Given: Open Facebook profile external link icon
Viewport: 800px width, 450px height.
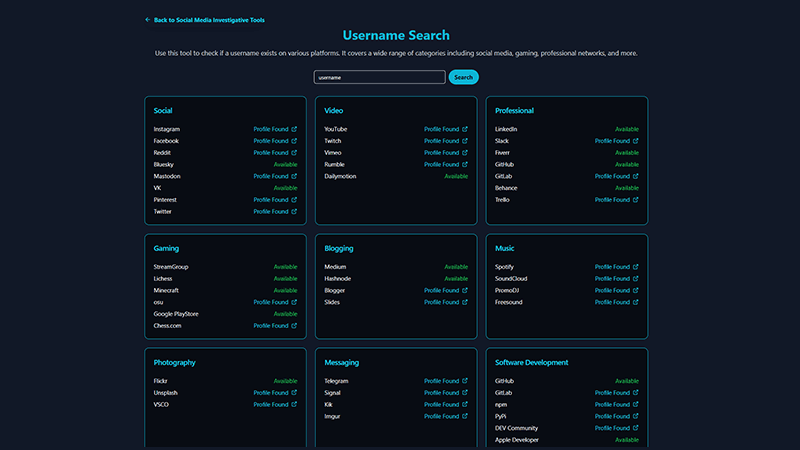Looking at the screenshot, I should [x=294, y=141].
